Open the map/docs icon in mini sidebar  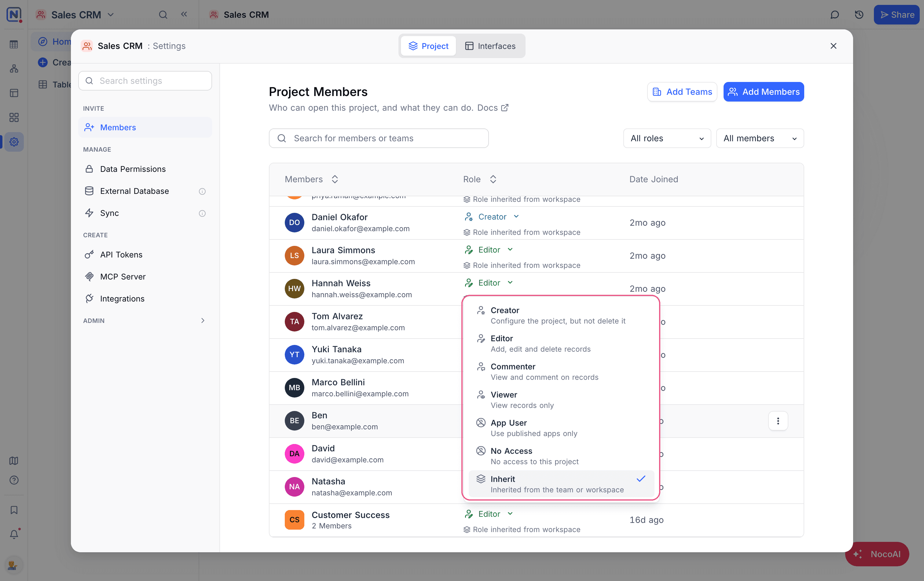14,461
